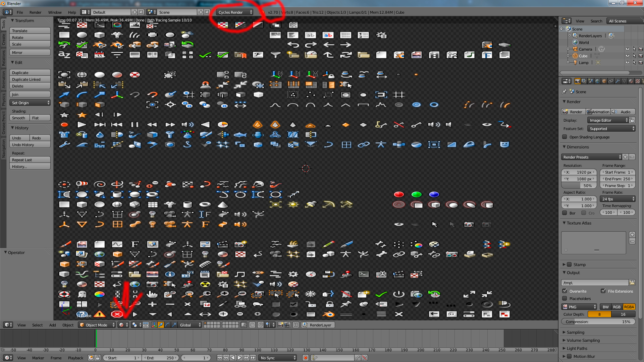Toggle Lamp renderability camera icon
The image size is (644, 362).
(x=641, y=62)
